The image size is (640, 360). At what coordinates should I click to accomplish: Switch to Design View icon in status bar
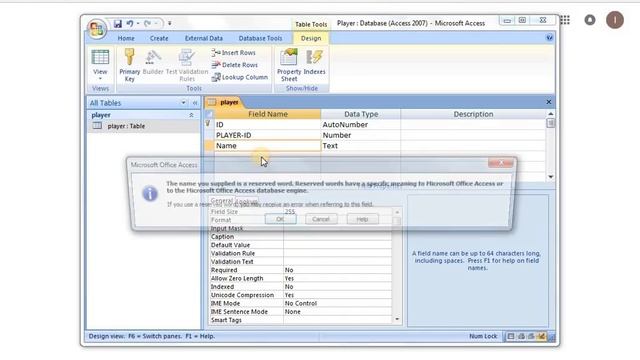[541, 336]
